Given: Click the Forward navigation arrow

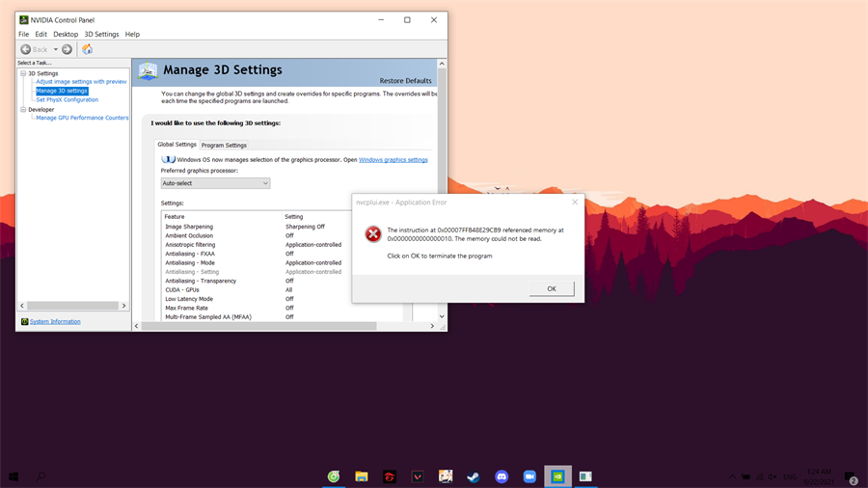Looking at the screenshot, I should pyautogui.click(x=67, y=49).
